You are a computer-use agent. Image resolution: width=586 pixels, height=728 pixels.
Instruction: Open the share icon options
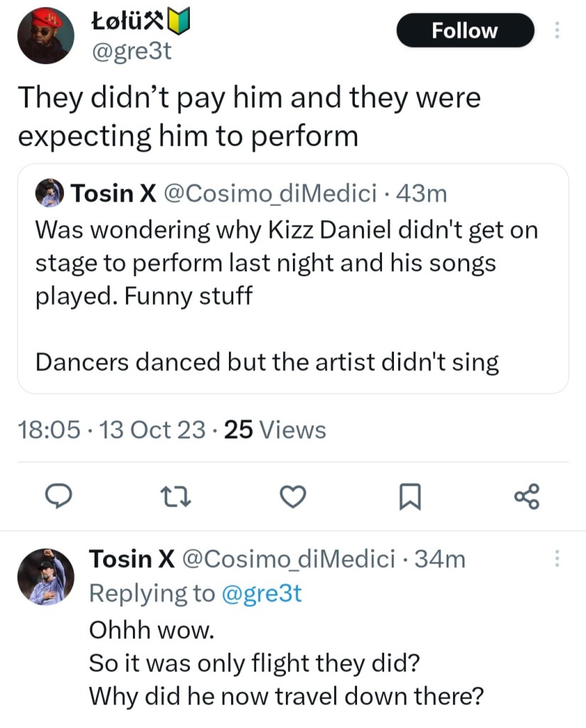pos(527,496)
